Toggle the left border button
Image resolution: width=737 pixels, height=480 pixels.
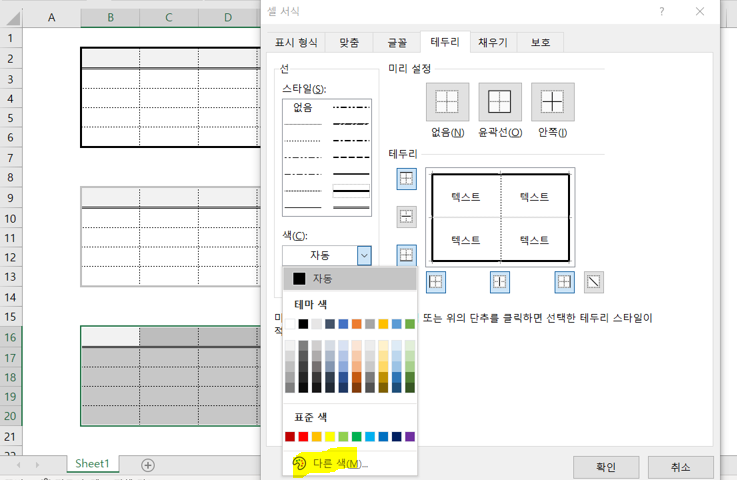pyautogui.click(x=436, y=282)
